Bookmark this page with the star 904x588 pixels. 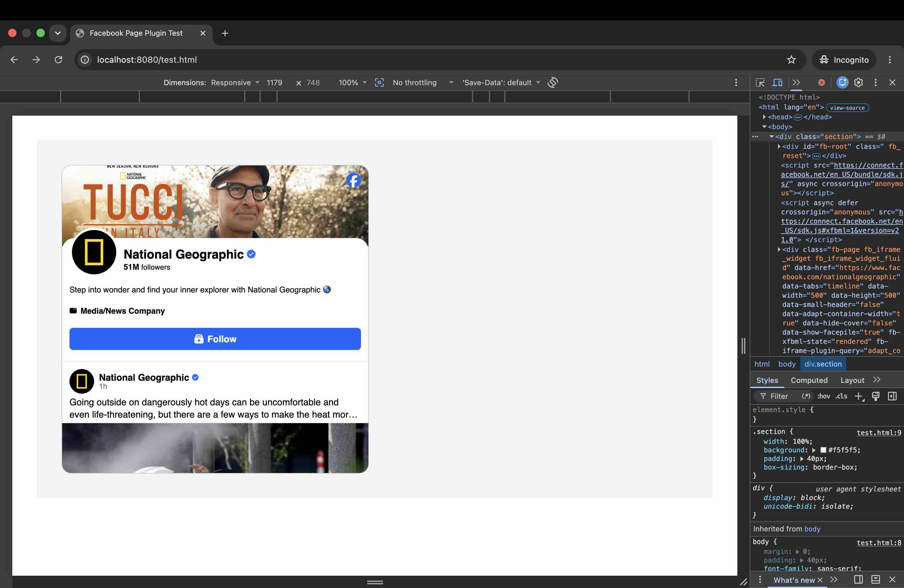point(791,60)
